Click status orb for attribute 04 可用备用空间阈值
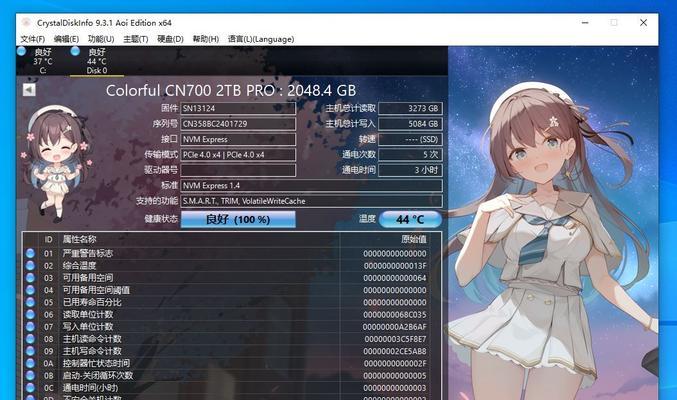Screen dimensions: 677x400 [30, 290]
